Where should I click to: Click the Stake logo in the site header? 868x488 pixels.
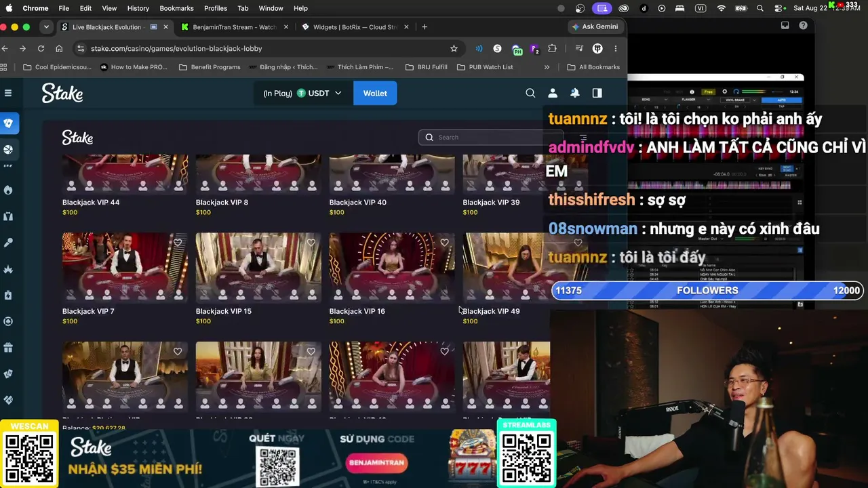(62, 93)
